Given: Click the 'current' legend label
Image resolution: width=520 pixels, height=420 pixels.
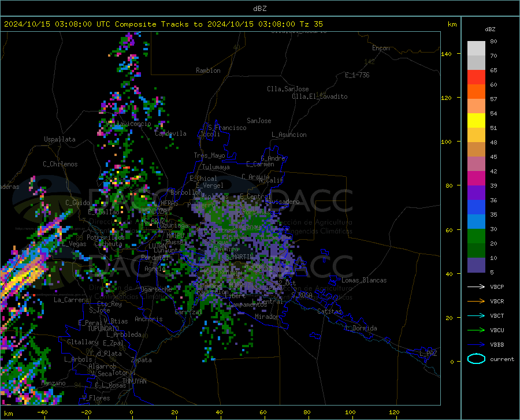Looking at the screenshot, I should pyautogui.click(x=502, y=359).
